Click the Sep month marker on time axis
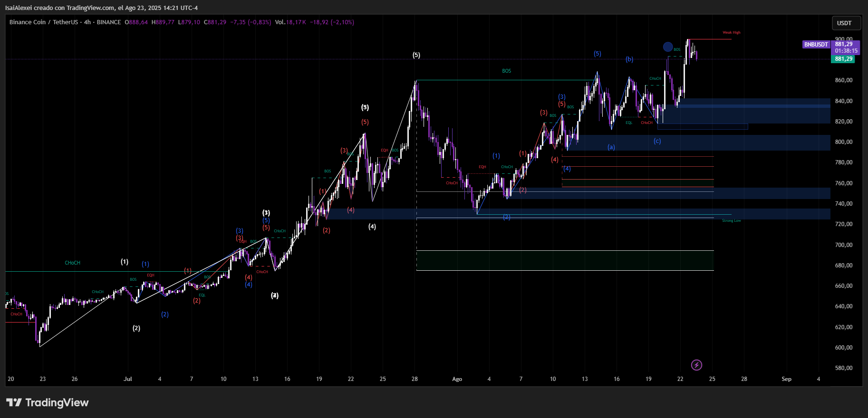 (x=786, y=379)
